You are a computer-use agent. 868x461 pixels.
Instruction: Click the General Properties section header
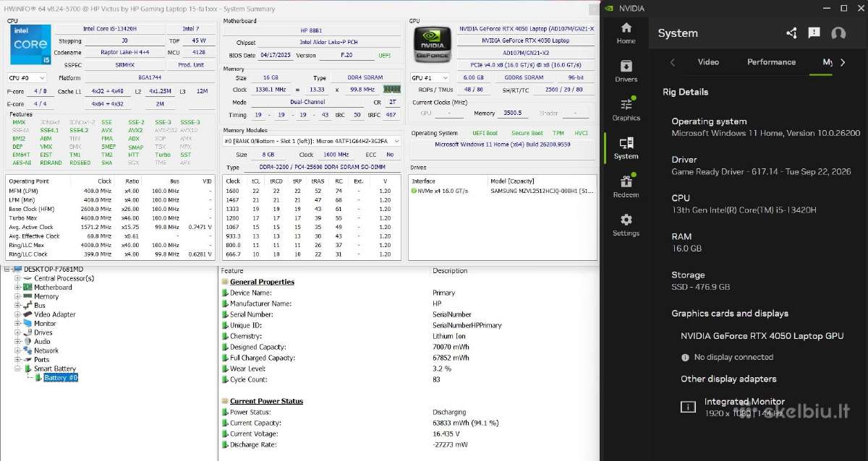(x=262, y=282)
